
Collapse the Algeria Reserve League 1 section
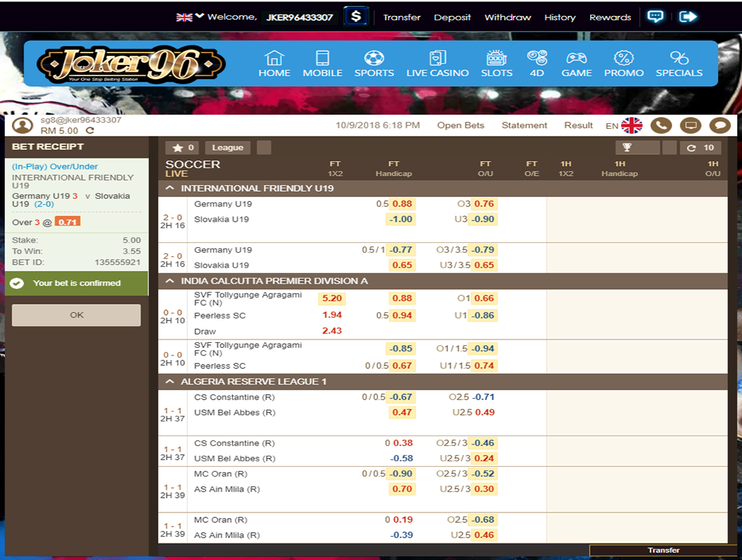(170, 381)
